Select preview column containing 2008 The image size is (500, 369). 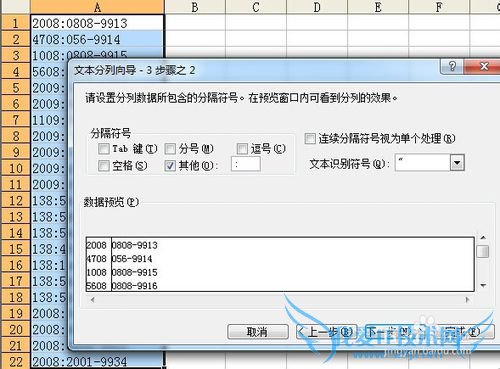[98, 264]
